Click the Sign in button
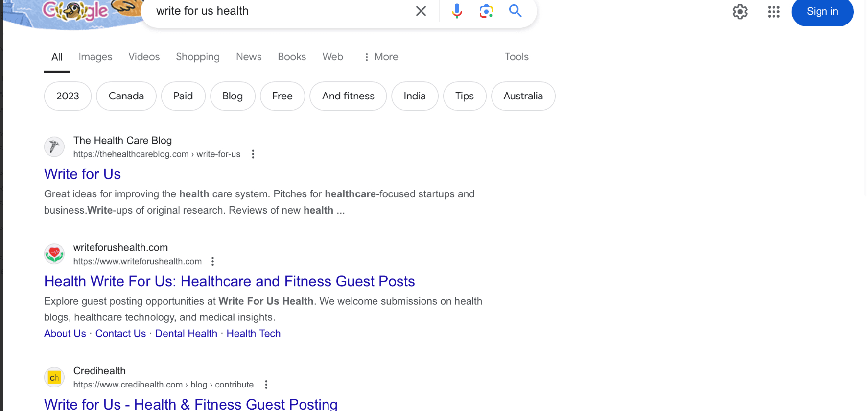The height and width of the screenshot is (411, 868). (x=822, y=12)
